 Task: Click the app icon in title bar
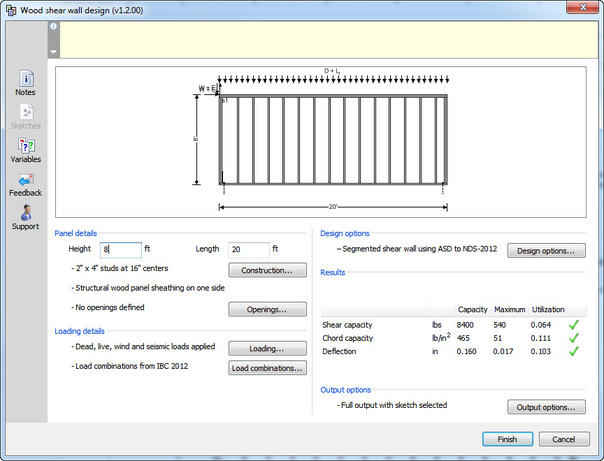[10, 9]
